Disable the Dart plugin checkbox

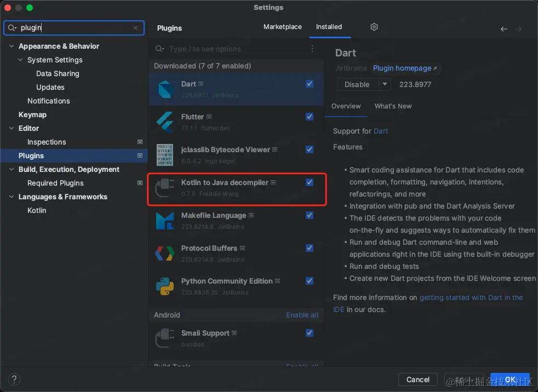point(310,84)
